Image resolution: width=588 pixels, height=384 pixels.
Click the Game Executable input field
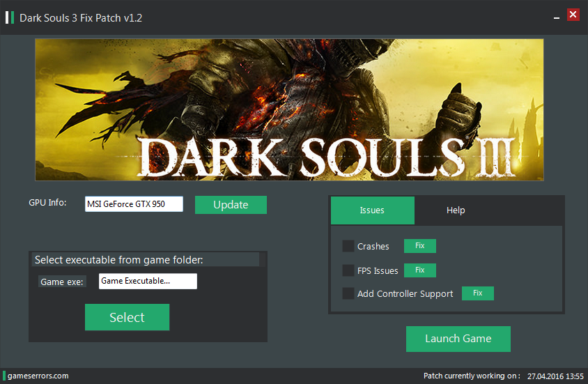tap(148, 281)
